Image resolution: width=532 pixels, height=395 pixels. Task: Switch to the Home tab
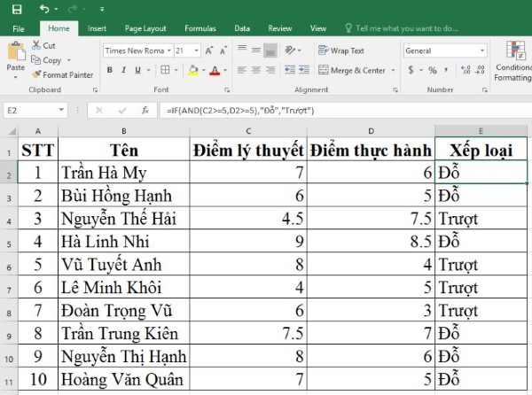(59, 28)
